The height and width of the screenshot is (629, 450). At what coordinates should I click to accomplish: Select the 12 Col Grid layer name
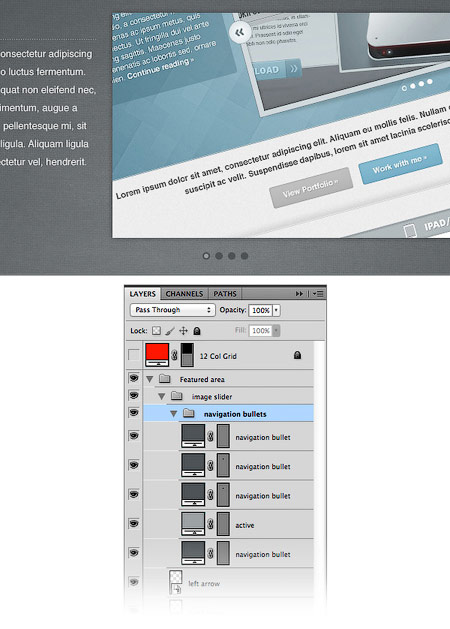(x=218, y=356)
